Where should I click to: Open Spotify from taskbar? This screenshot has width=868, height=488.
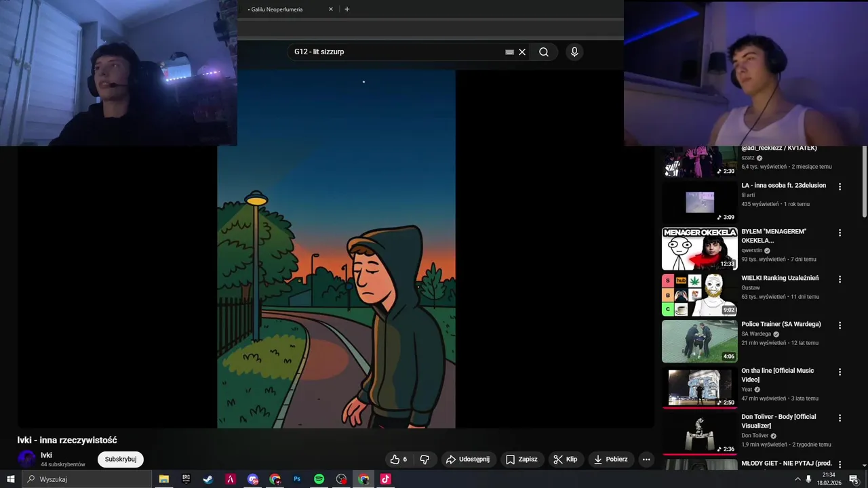[319, 479]
